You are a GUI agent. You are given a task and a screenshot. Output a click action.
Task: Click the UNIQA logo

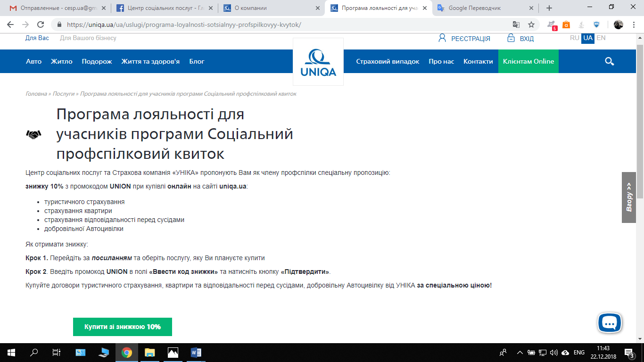(318, 62)
